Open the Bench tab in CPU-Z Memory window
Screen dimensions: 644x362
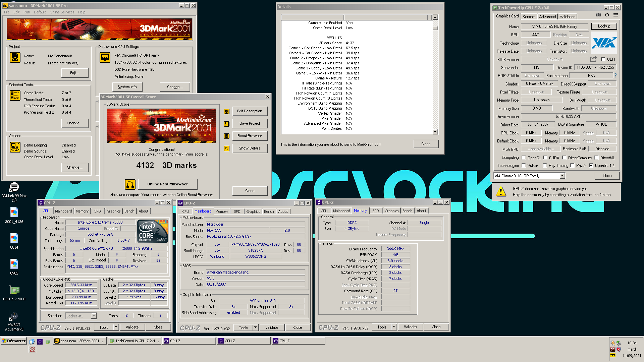coord(408,211)
